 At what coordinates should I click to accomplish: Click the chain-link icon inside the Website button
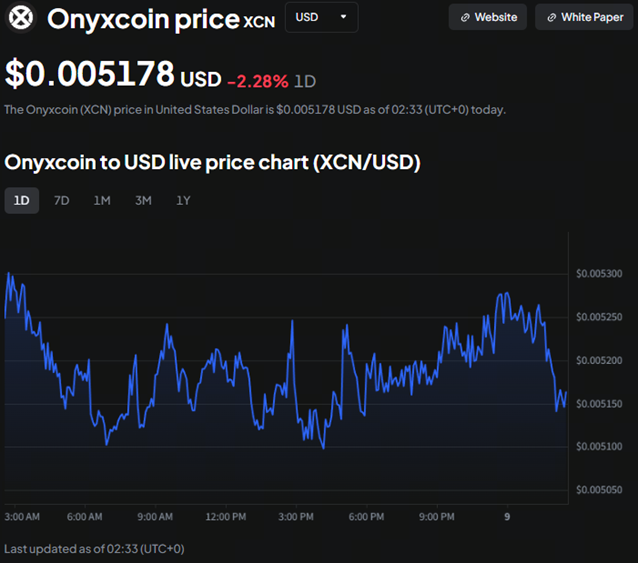[x=465, y=17]
